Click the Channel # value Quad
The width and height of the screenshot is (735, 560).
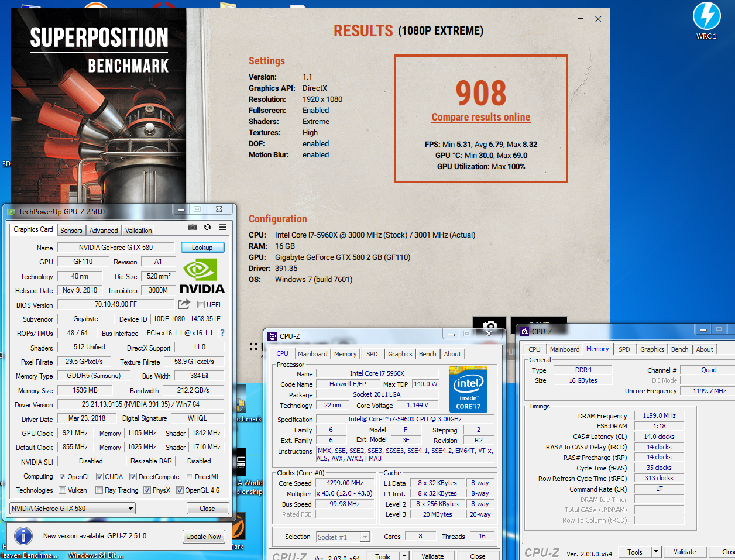pos(709,370)
